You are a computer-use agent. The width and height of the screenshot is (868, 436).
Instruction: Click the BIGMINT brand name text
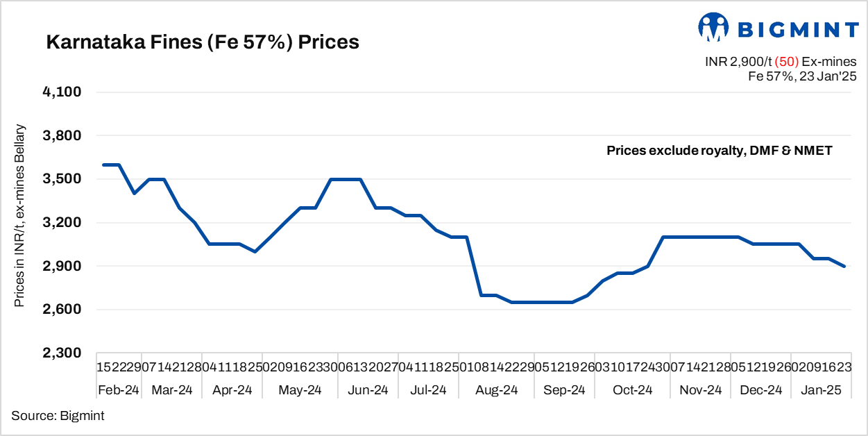(797, 29)
